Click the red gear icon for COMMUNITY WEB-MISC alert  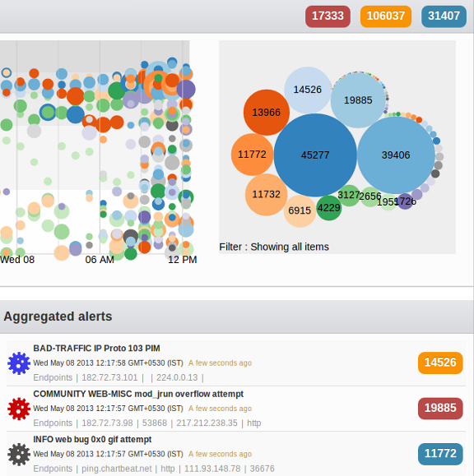point(19,409)
